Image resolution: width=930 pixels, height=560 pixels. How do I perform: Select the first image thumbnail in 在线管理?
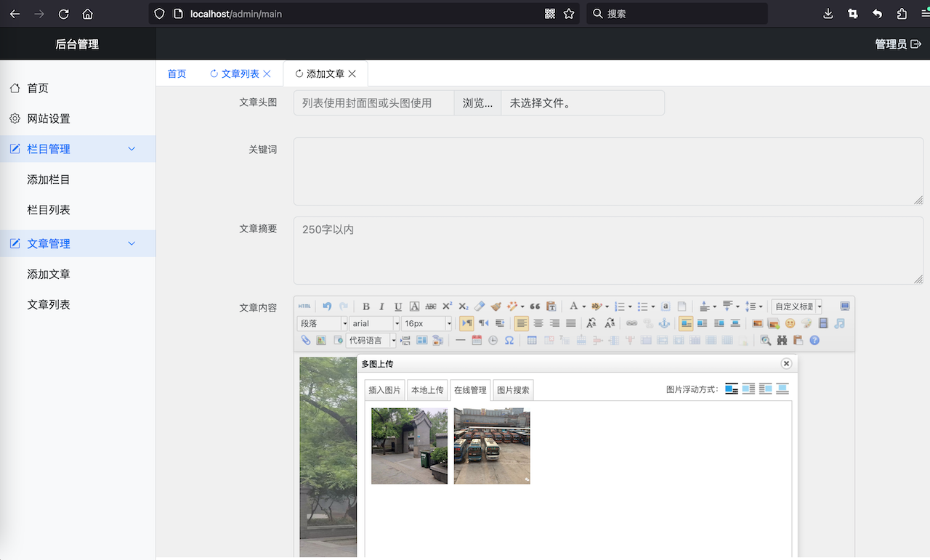click(x=409, y=445)
